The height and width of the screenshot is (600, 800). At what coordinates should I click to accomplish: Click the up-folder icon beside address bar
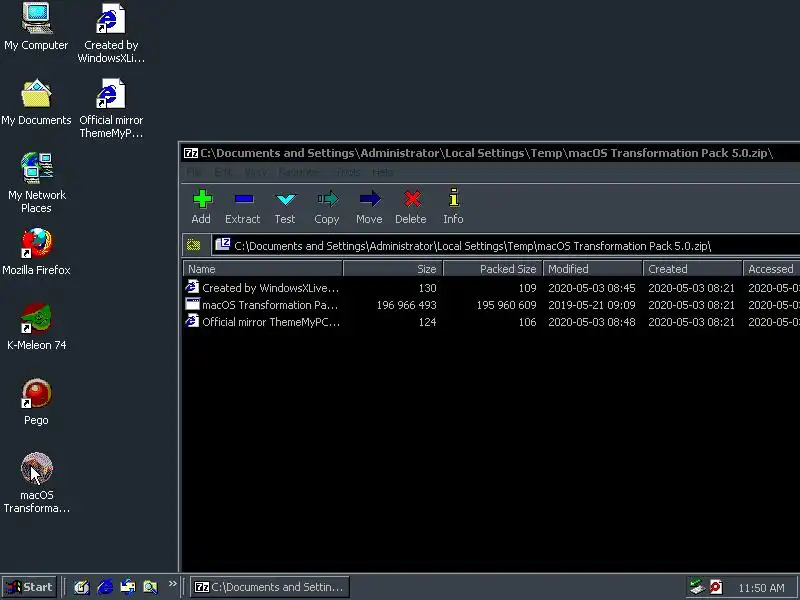coord(194,245)
